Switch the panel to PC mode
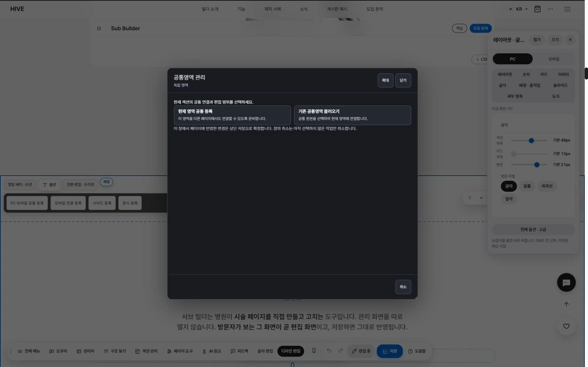Screen dimensions: 588x367 pos(513,59)
